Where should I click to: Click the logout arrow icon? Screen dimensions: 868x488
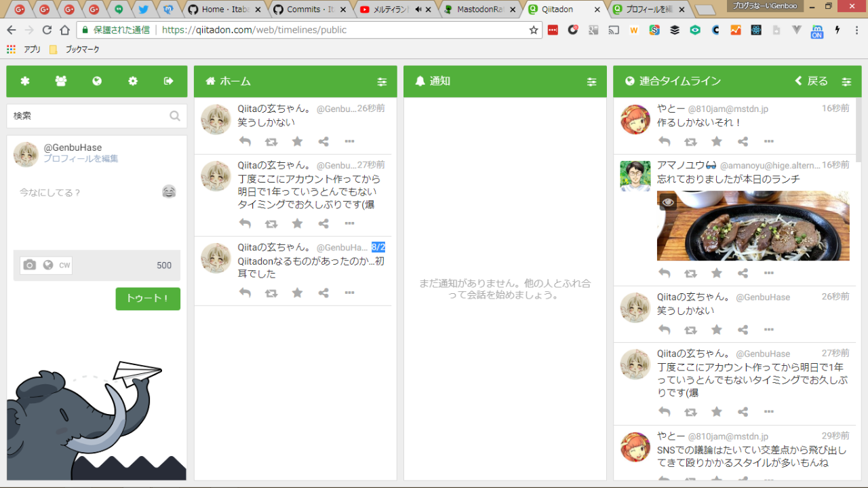pyautogui.click(x=169, y=81)
